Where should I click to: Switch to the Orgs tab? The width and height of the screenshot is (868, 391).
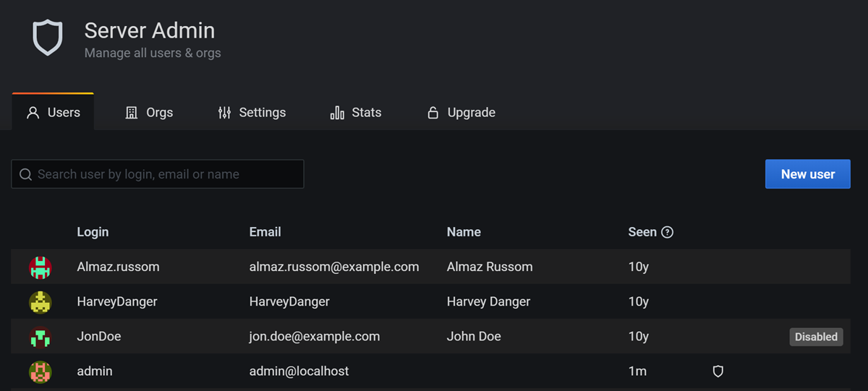149,113
